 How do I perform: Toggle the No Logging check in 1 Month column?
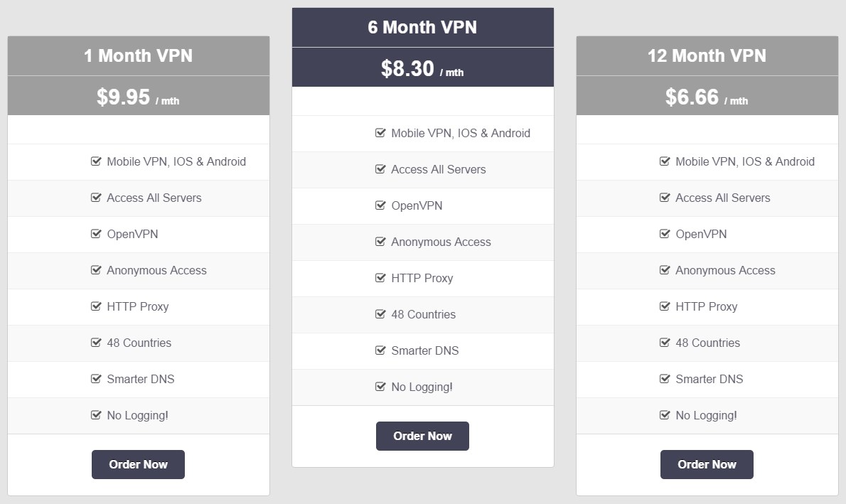pos(96,415)
